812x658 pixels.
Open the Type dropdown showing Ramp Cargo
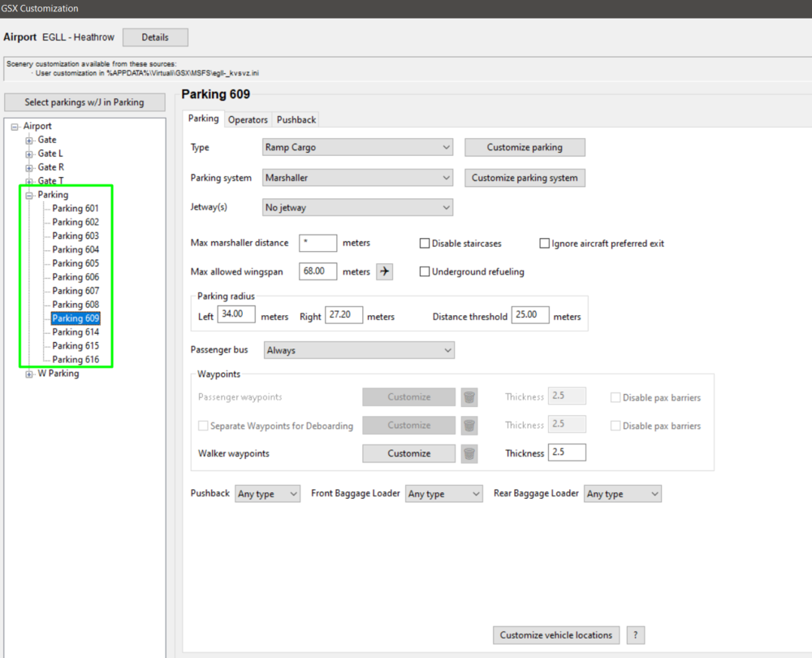[357, 148]
